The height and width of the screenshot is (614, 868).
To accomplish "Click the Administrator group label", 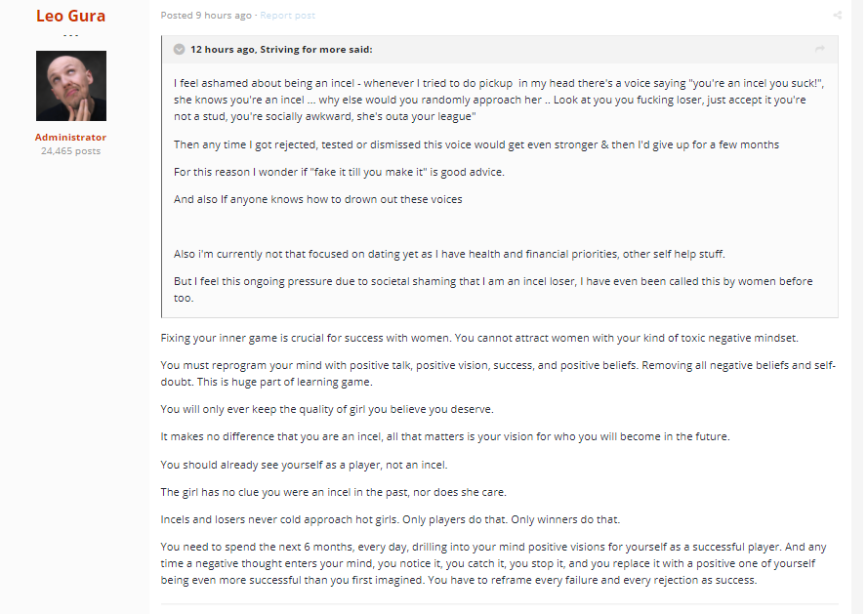I will 71,138.
